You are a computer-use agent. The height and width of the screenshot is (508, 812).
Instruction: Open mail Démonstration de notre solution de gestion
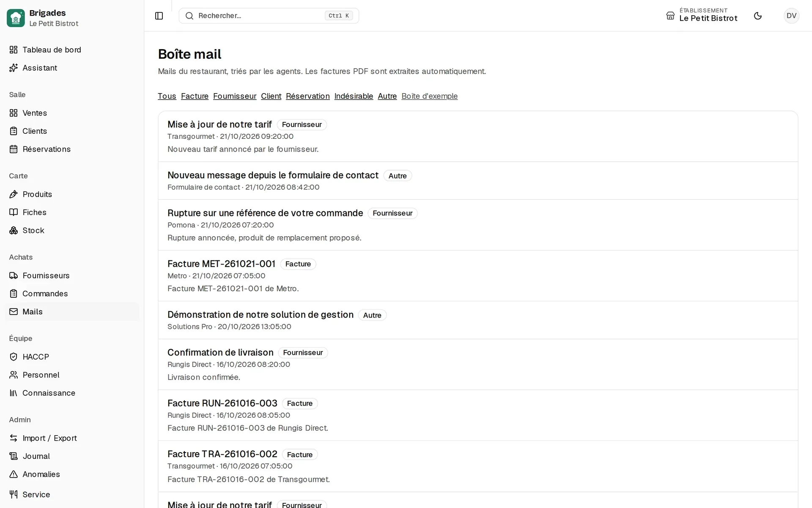(x=478, y=320)
